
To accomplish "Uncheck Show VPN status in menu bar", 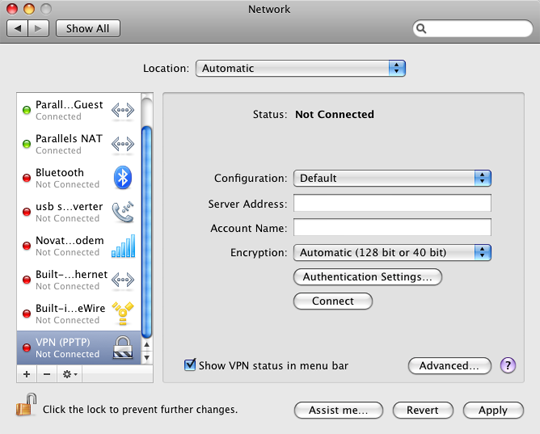I will click(190, 365).
